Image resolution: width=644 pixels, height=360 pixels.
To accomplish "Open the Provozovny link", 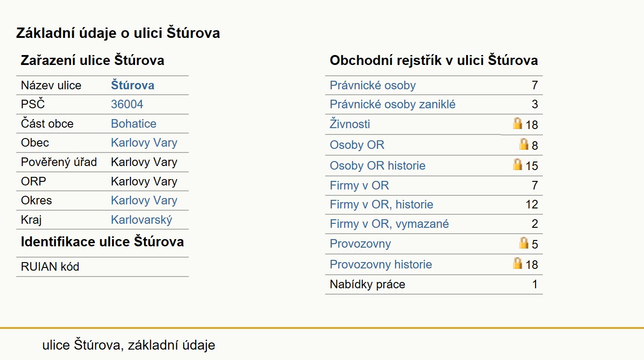I will tap(360, 244).
